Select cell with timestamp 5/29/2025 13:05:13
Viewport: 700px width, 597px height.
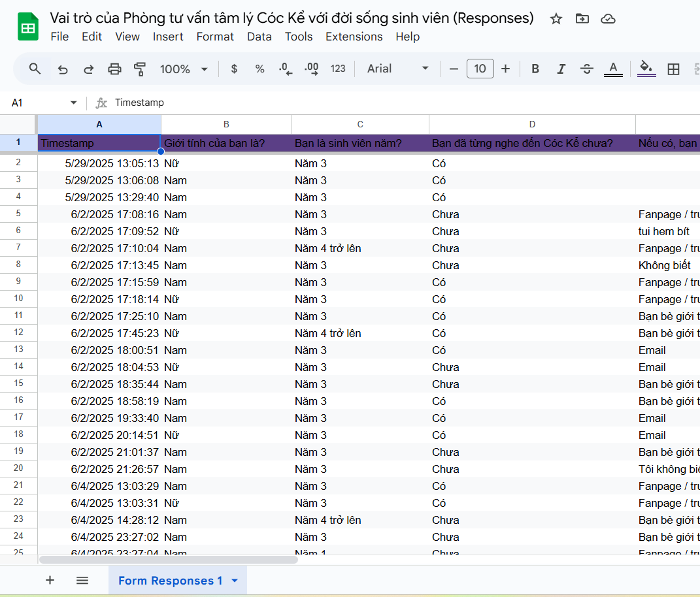(x=99, y=163)
